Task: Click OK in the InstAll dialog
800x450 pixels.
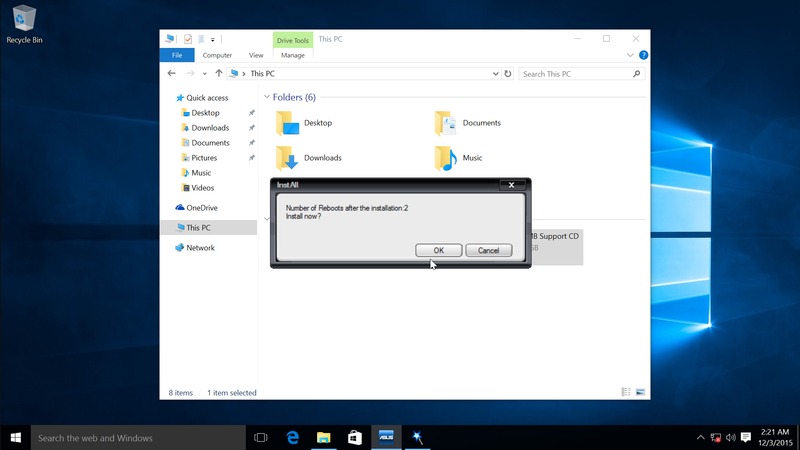Action: pos(438,250)
